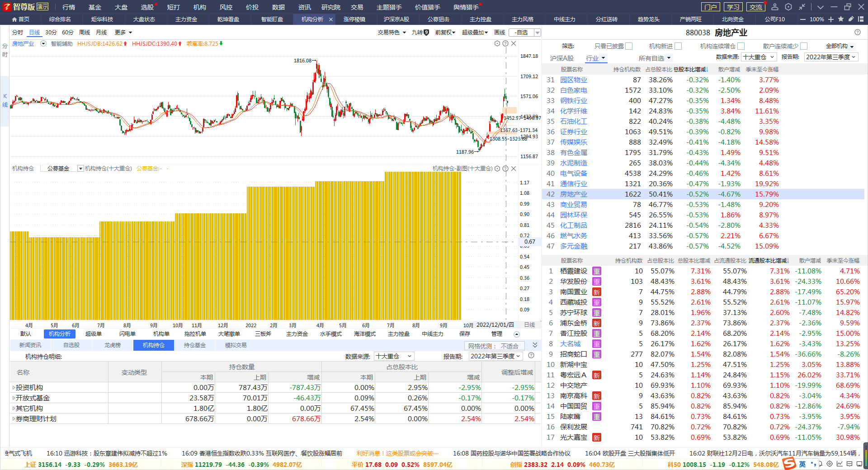Click the 九转 badge button in chart toolbar

click(420, 33)
